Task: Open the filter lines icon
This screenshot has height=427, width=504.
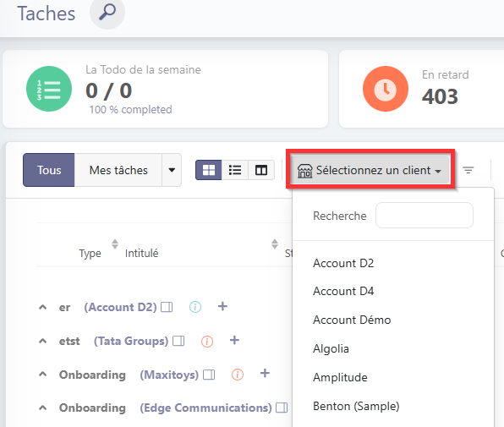Action: (468, 170)
